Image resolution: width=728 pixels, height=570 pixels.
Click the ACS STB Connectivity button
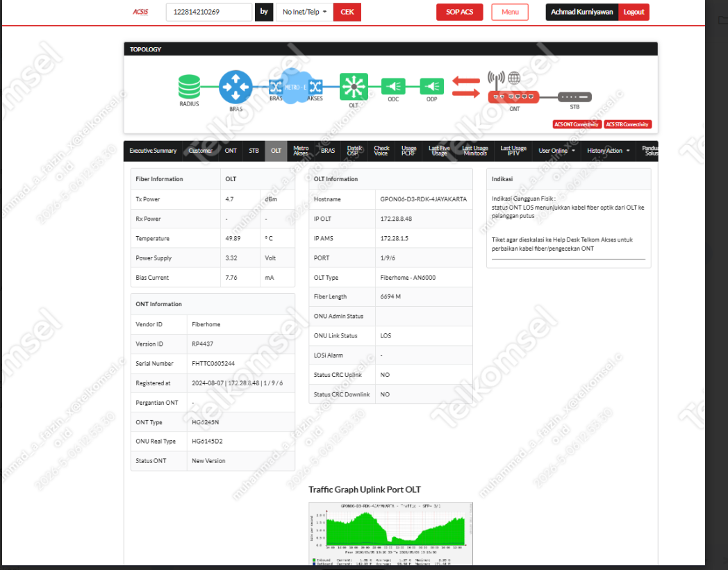click(627, 124)
